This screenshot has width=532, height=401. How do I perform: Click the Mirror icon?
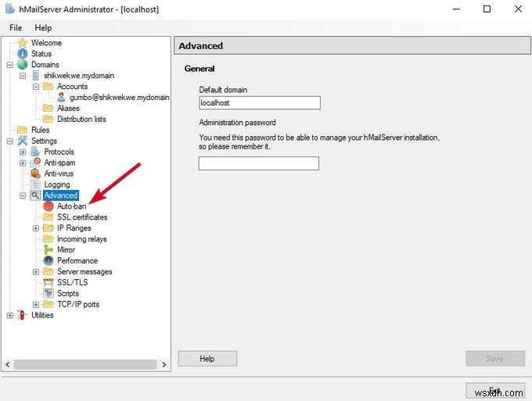tap(49, 250)
